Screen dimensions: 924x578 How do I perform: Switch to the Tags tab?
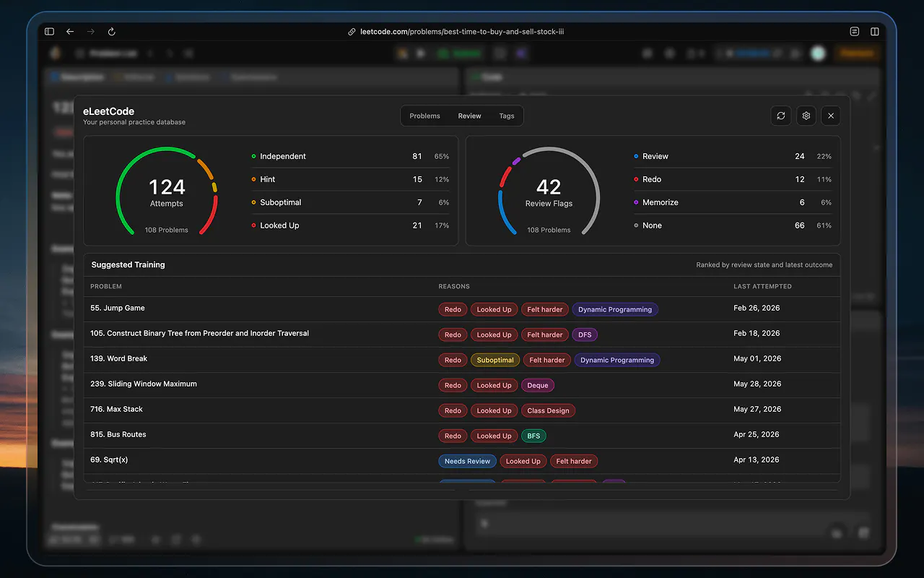pos(507,116)
